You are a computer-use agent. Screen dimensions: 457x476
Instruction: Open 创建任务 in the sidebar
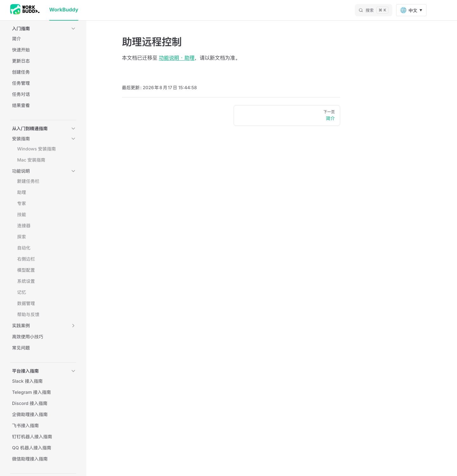point(21,72)
